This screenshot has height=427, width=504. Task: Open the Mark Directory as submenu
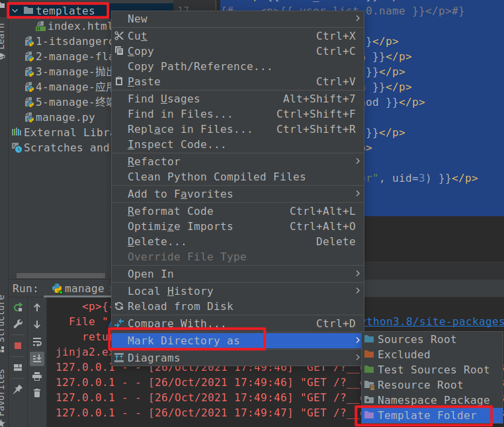point(237,340)
